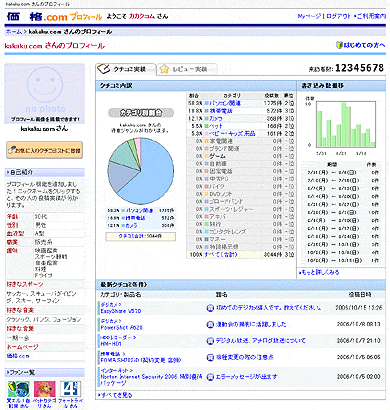The width and height of the screenshot is (390, 410).
Task: Click the first fan avatar thumbnail
Action: pyautogui.click(x=19, y=389)
